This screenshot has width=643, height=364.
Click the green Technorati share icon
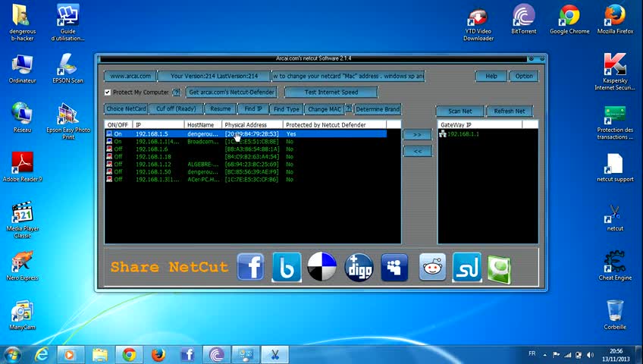[x=499, y=269]
